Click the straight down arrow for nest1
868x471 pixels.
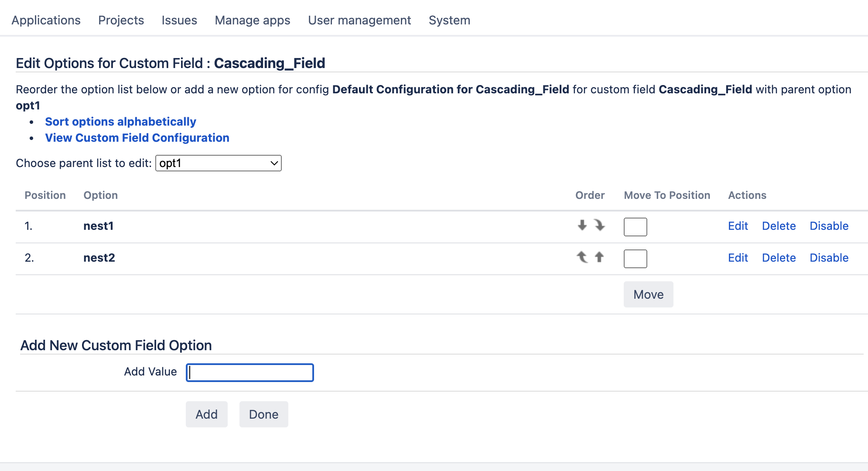click(x=582, y=225)
